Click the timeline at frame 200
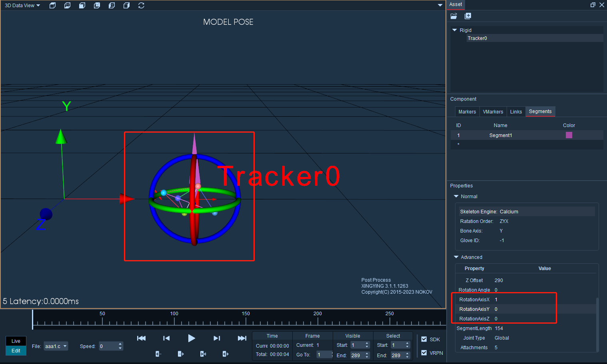The width and height of the screenshot is (607, 364). coord(317,320)
